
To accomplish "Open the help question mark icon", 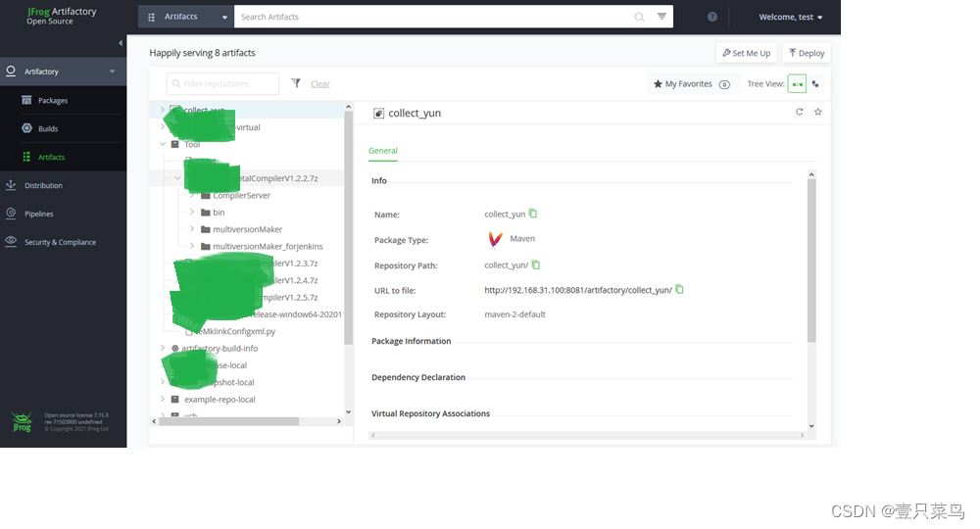I will (711, 17).
